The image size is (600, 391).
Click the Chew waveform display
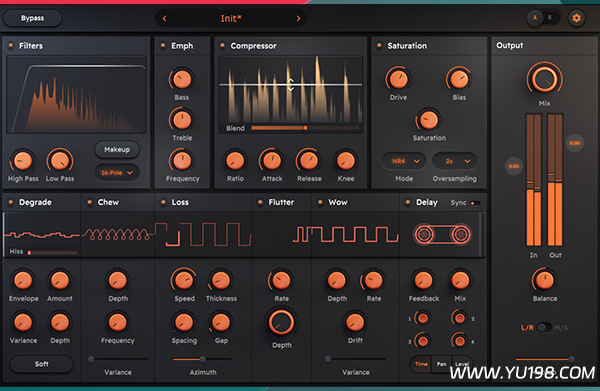pyautogui.click(x=117, y=234)
